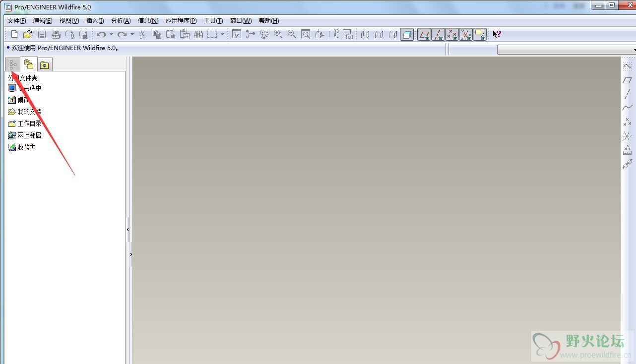Click the Zoom Out magnifier icon
The image size is (636, 364).
click(292, 34)
